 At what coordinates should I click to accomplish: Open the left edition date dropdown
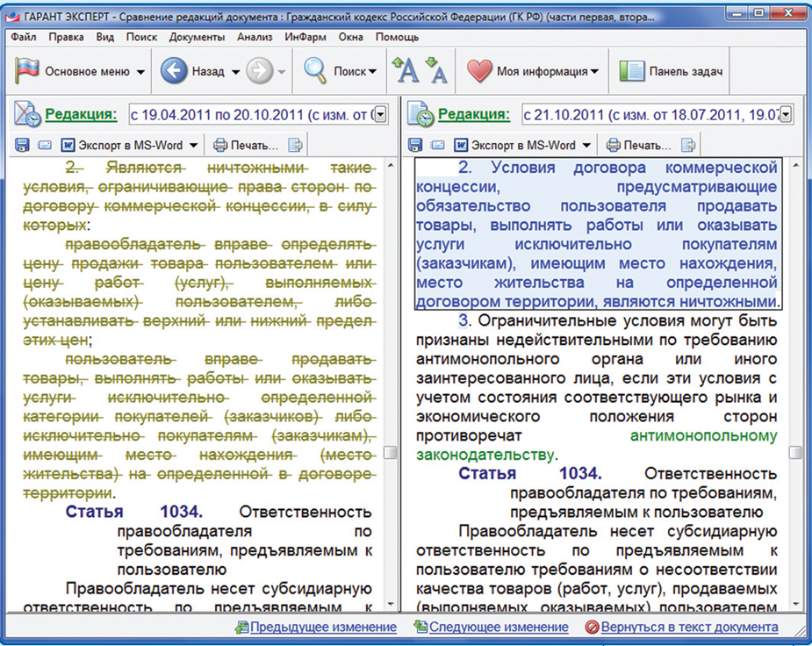(381, 114)
